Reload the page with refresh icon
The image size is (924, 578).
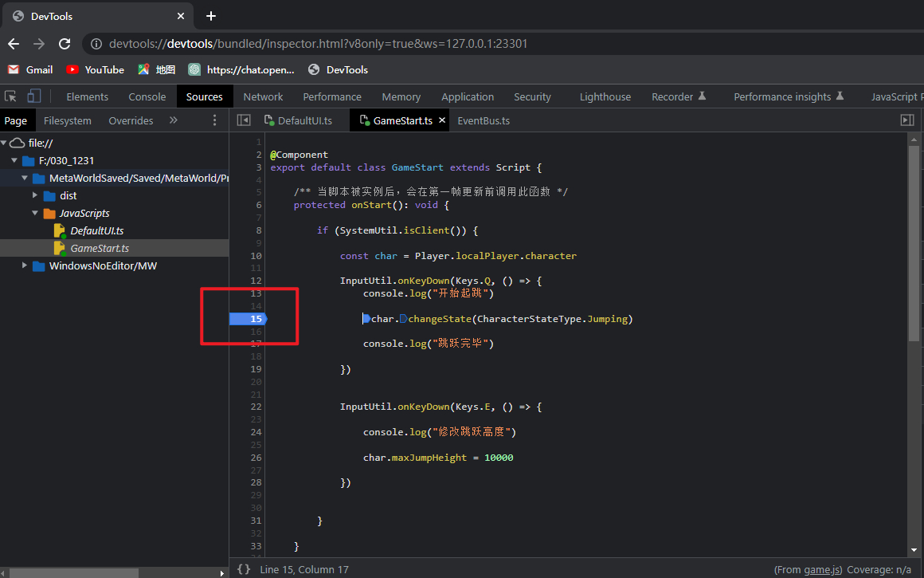(65, 44)
